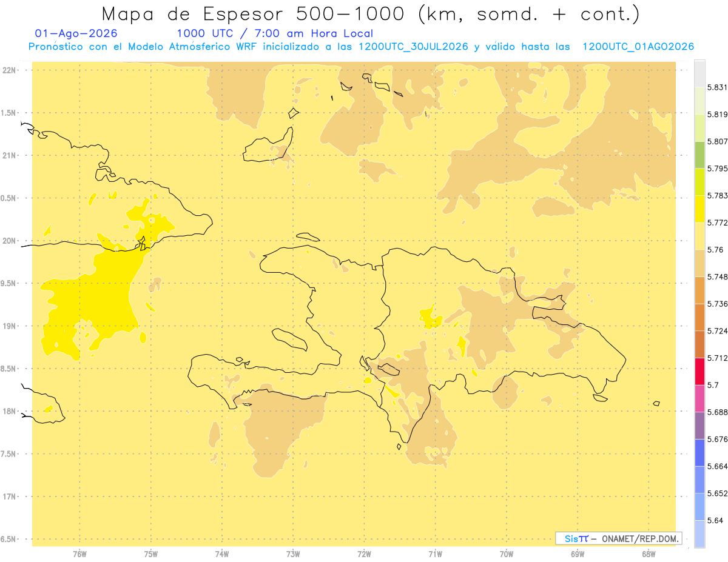Select the colorbar value '5.652'
Viewport: 728px width, 562px height.
[717, 493]
